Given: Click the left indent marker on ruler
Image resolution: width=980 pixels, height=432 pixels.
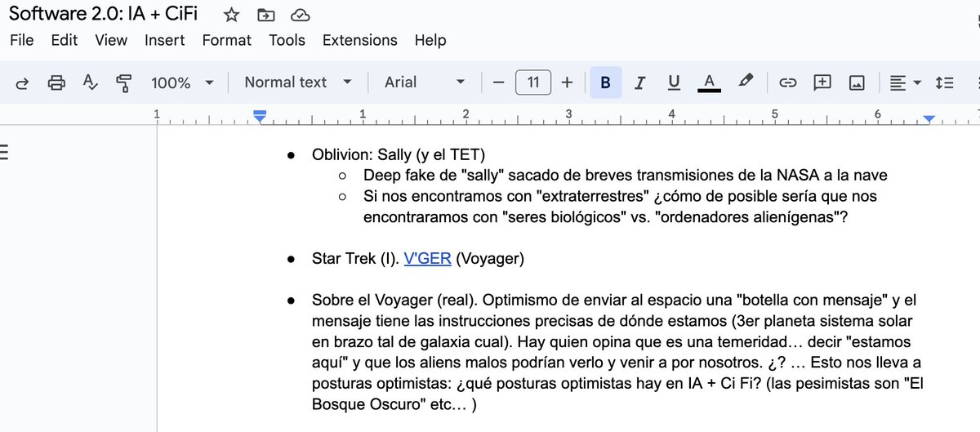Looking at the screenshot, I should point(260,118).
